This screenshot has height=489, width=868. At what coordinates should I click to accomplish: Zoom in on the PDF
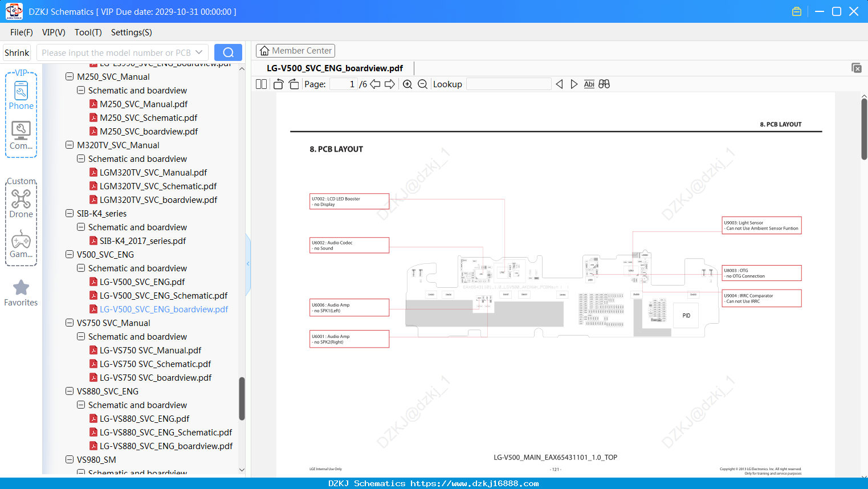pos(407,84)
